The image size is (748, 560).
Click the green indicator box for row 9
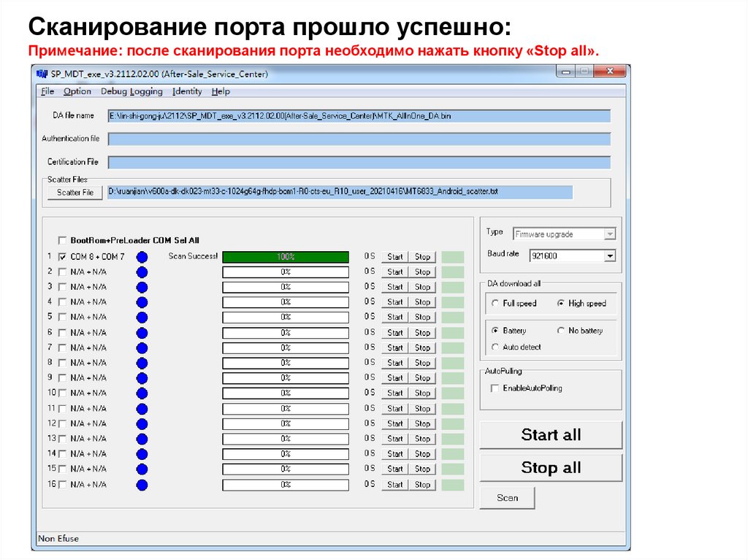tap(452, 378)
